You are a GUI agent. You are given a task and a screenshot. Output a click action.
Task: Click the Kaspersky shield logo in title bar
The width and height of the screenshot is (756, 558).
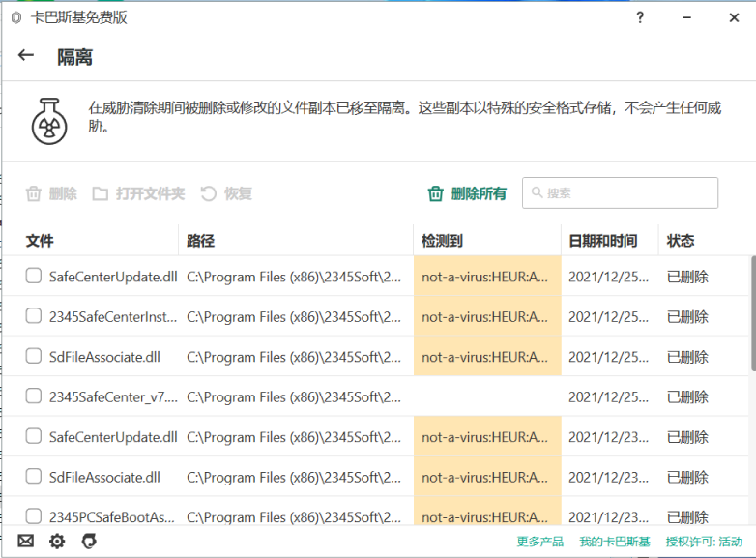coord(16,17)
